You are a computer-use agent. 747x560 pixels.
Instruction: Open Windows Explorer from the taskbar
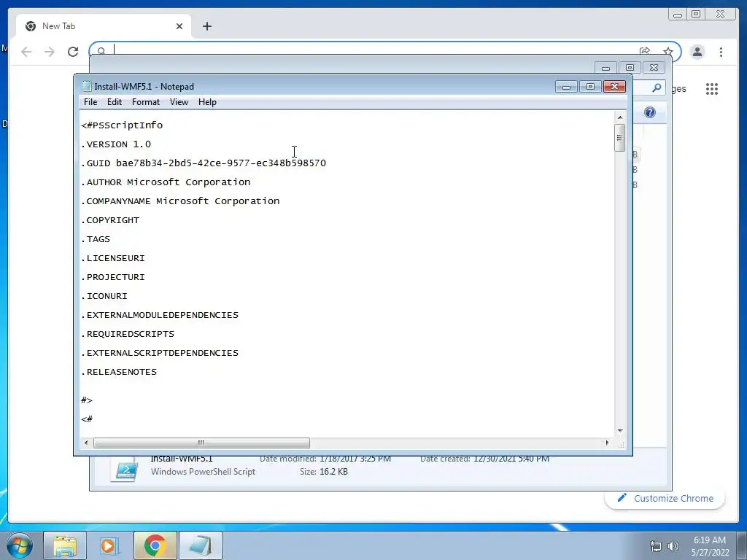point(65,545)
